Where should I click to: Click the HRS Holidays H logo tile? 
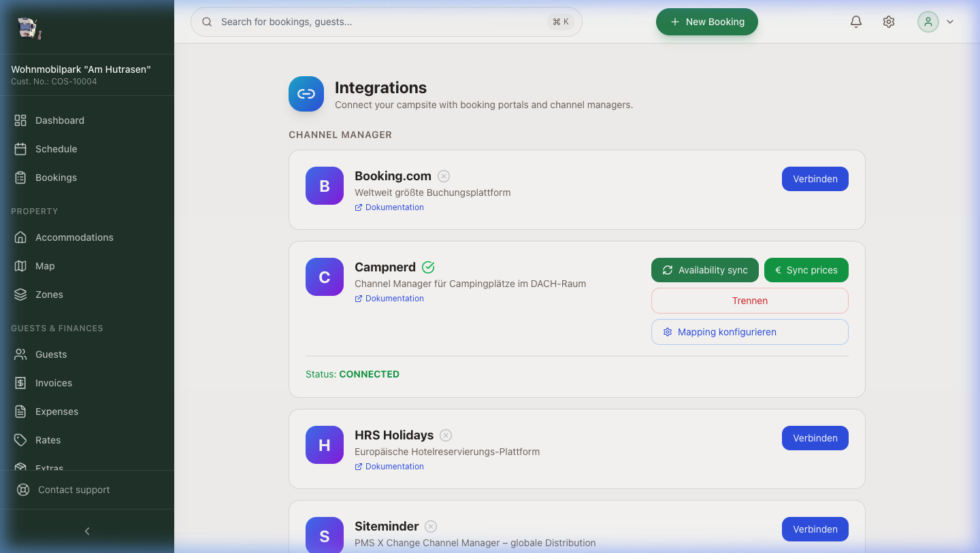tap(325, 445)
